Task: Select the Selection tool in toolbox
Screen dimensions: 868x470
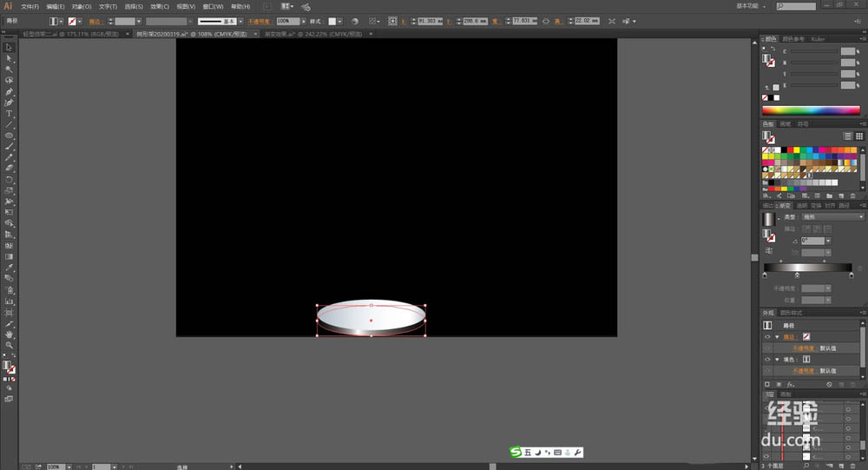Action: click(9, 48)
